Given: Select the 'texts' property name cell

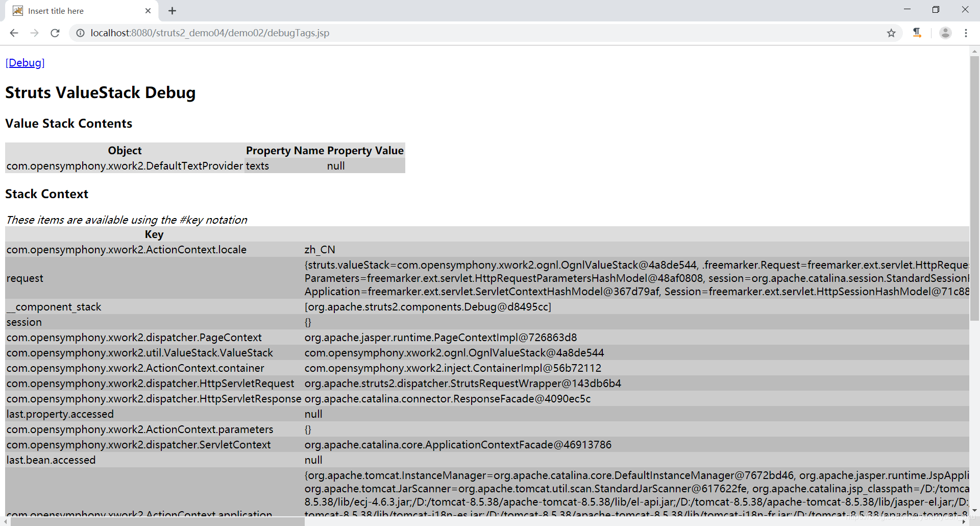Looking at the screenshot, I should (x=285, y=166).
